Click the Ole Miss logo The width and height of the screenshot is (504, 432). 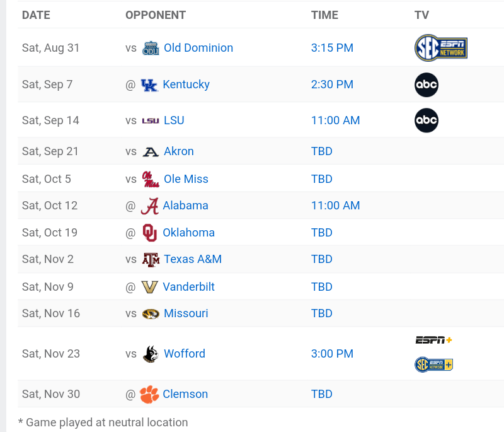click(x=151, y=179)
